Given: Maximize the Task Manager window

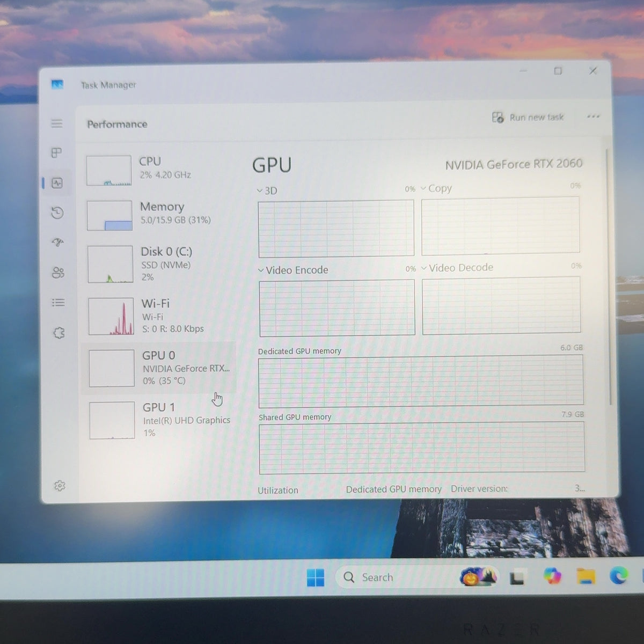Looking at the screenshot, I should 558,71.
